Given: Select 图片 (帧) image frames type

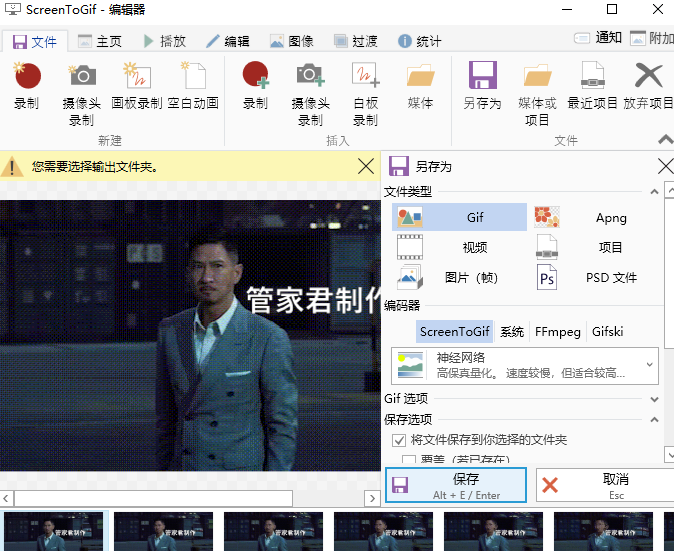Looking at the screenshot, I should pyautogui.click(x=459, y=277).
